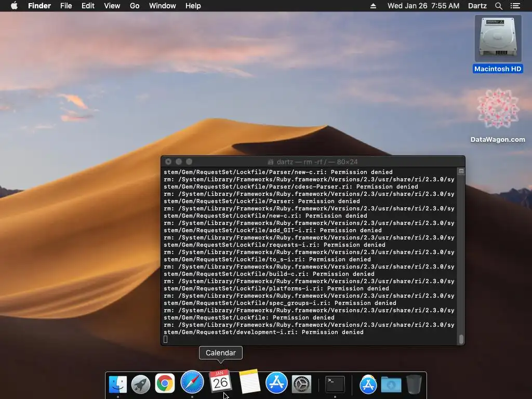The image size is (532, 399).
Task: Open the Trash in the Dock
Action: tap(414, 384)
